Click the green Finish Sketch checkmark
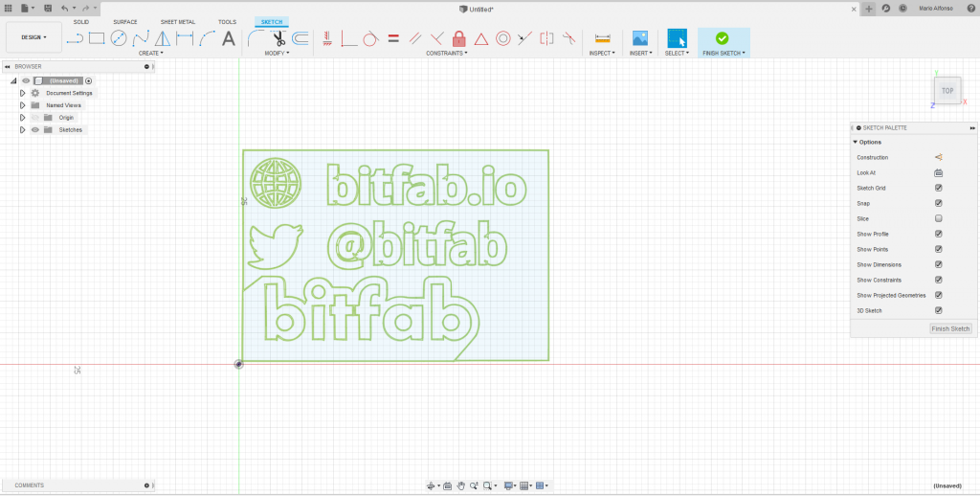Screen dimensions: 980x496 (722, 38)
